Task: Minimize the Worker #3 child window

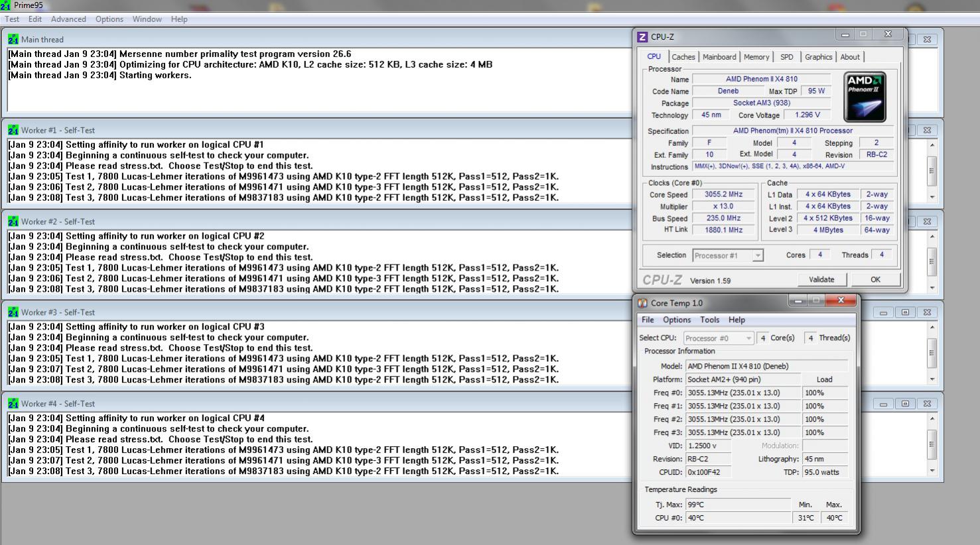Action: coord(883,312)
